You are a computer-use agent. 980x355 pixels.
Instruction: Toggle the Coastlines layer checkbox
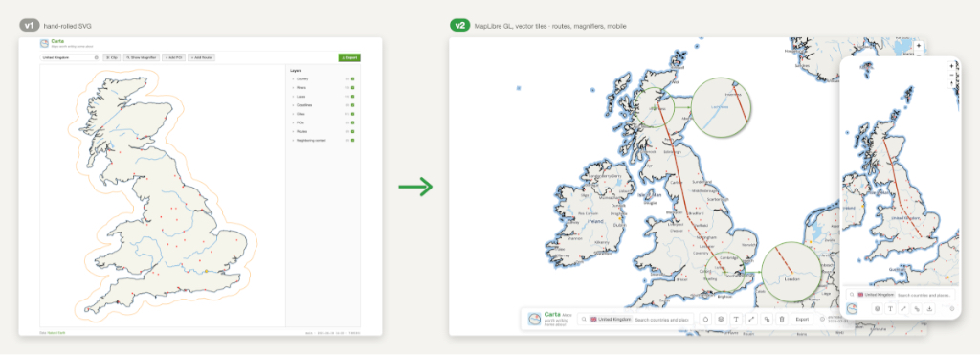tap(352, 105)
